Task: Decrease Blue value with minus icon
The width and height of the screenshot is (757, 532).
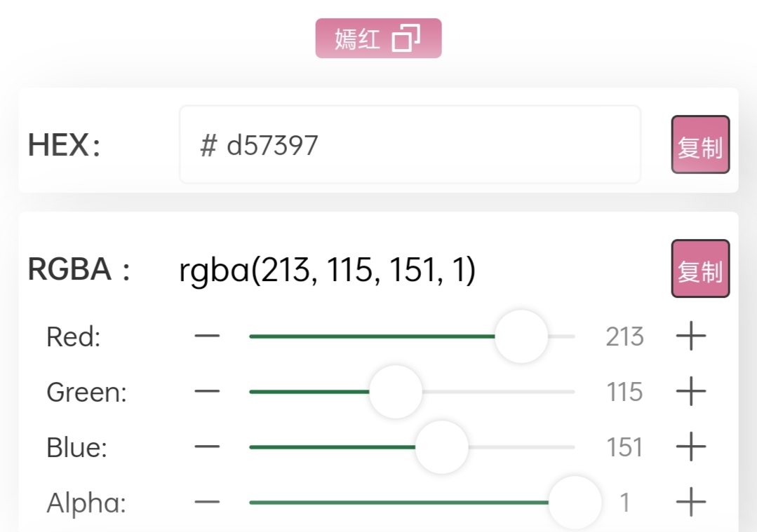Action: [x=207, y=447]
